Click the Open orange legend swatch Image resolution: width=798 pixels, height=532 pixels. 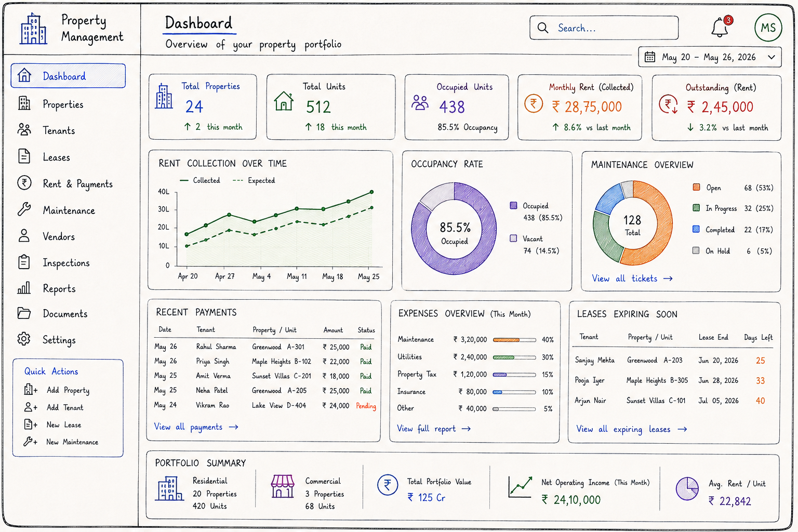coord(696,187)
